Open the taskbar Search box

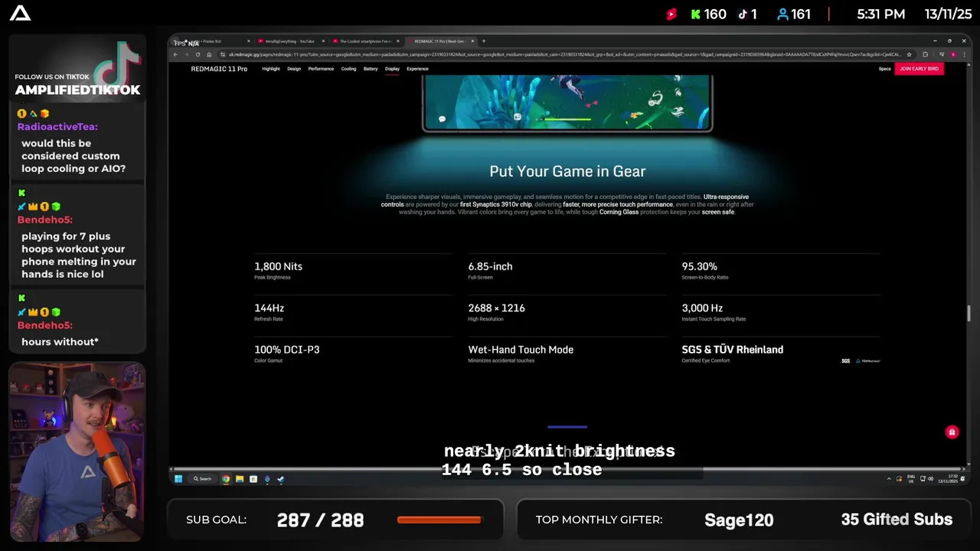click(x=202, y=479)
